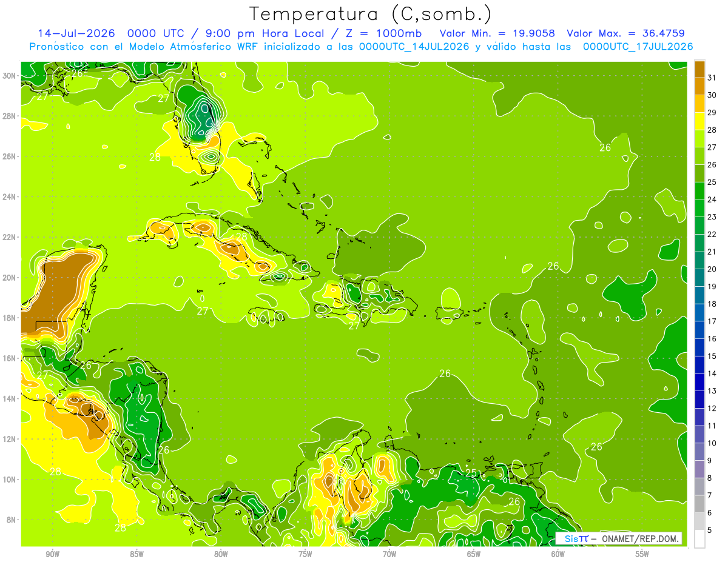Click the color bar label 19
The width and height of the screenshot is (728, 562).
click(712, 286)
